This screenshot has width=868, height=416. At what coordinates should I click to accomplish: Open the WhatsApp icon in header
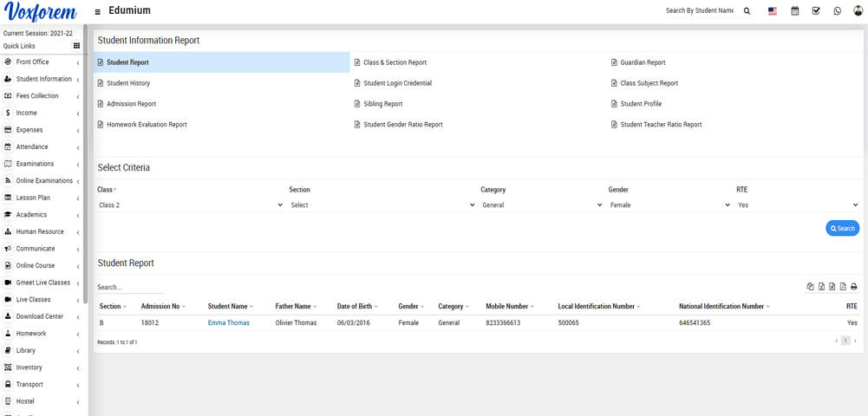[x=837, y=11]
